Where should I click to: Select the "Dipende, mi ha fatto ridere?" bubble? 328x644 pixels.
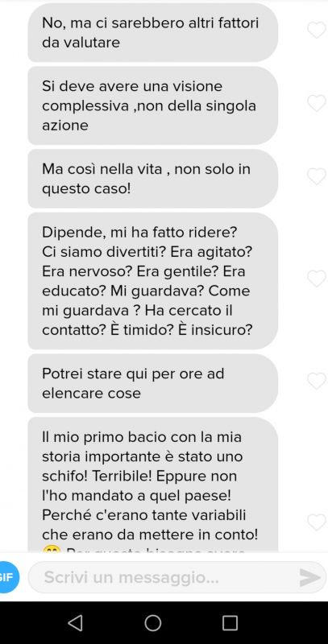153,281
